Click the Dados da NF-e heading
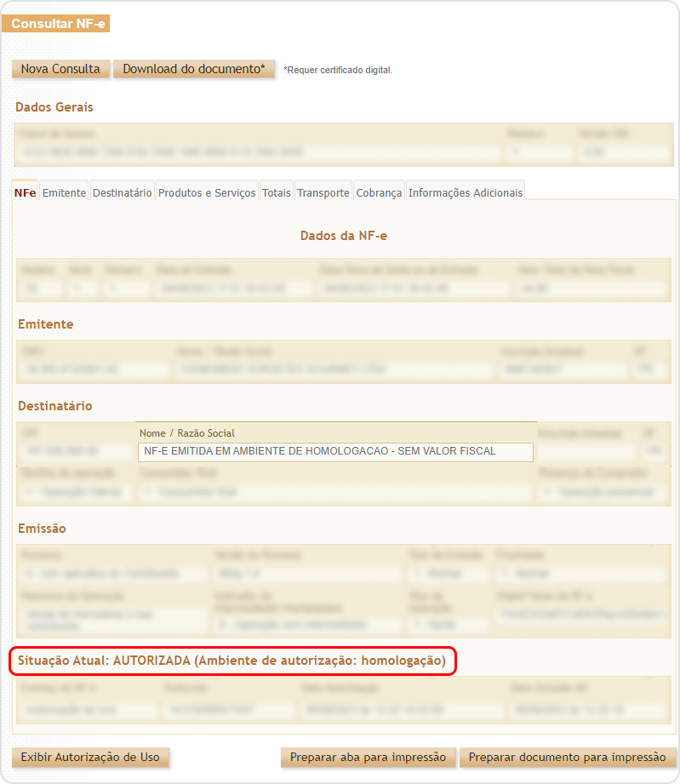The width and height of the screenshot is (680, 784). [x=344, y=236]
